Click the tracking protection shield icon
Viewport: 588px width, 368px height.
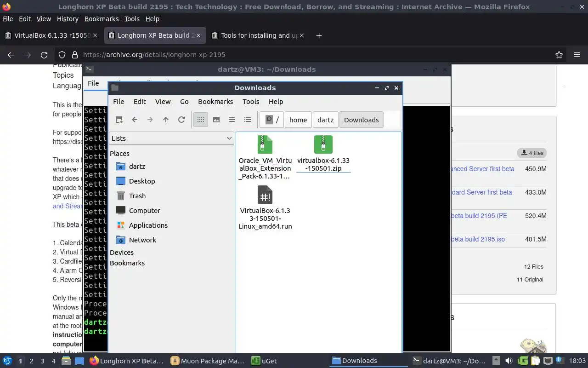tap(62, 55)
